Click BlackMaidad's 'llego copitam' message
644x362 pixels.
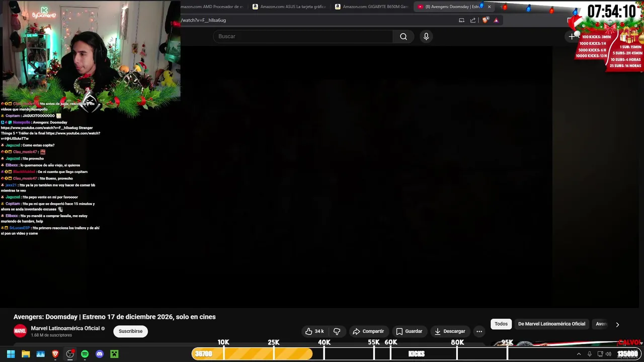[45, 172]
